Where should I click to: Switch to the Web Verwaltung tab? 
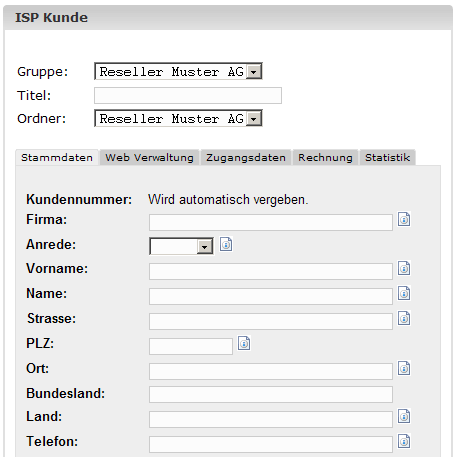[x=149, y=157]
